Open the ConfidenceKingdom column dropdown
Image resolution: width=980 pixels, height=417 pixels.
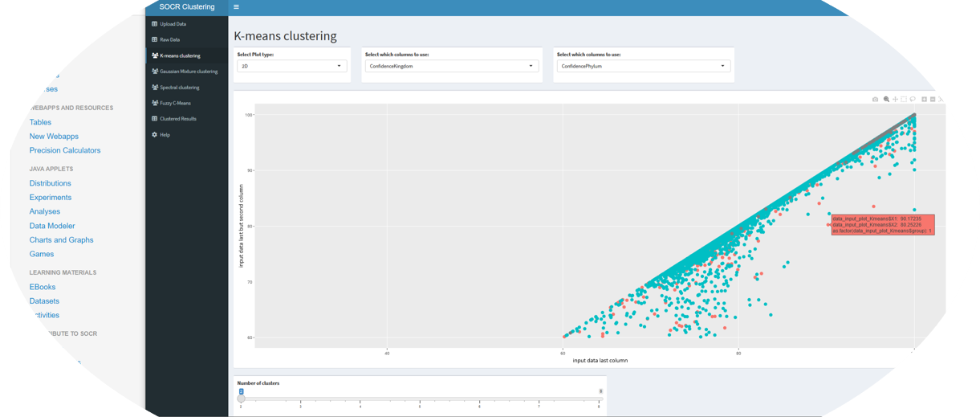451,67
